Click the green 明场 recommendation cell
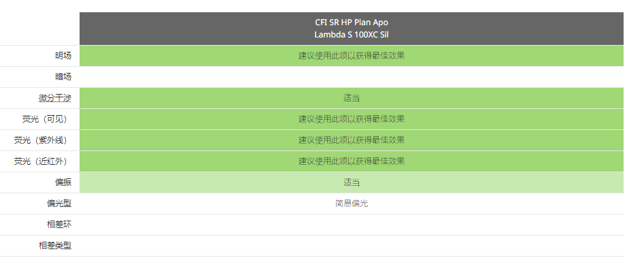 coord(352,56)
